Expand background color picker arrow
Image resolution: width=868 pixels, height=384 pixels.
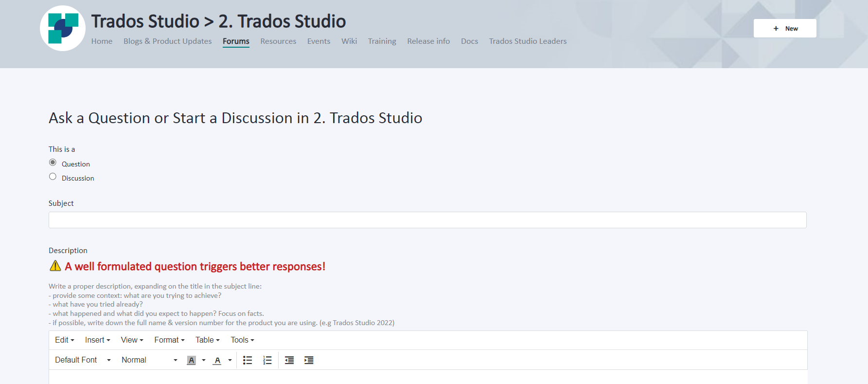[x=204, y=360]
